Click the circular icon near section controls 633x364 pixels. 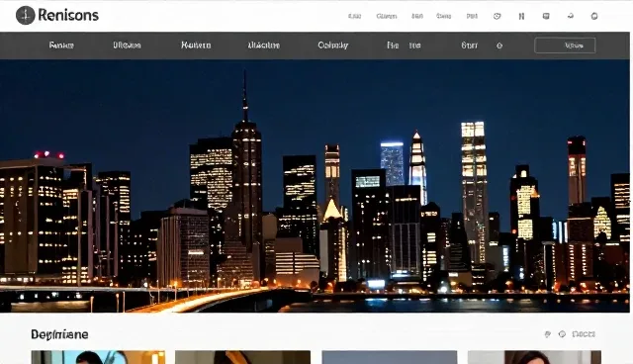coord(562,334)
